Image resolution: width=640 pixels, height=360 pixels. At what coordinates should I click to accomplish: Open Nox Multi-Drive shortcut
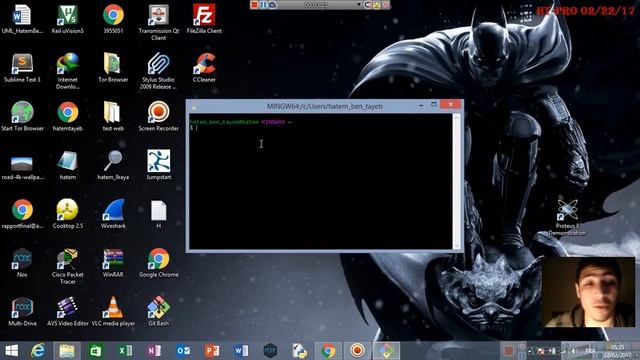point(22,312)
